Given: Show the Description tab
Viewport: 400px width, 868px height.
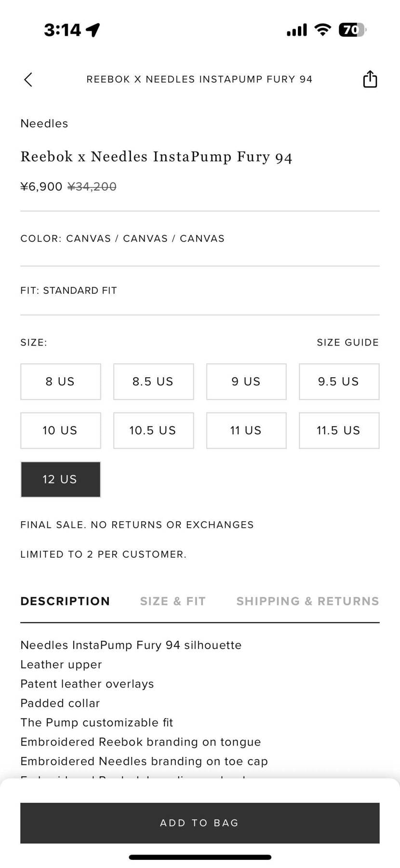Looking at the screenshot, I should pyautogui.click(x=65, y=601).
